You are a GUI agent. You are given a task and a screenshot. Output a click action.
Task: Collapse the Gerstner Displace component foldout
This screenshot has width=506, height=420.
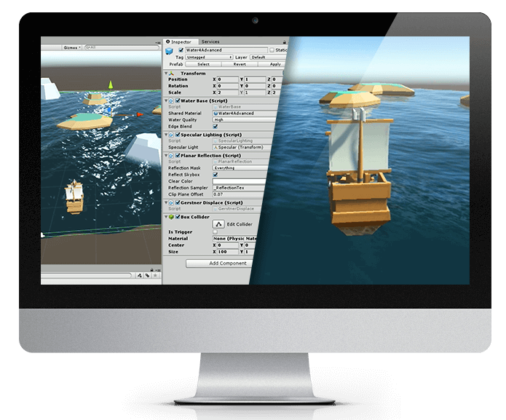click(166, 202)
